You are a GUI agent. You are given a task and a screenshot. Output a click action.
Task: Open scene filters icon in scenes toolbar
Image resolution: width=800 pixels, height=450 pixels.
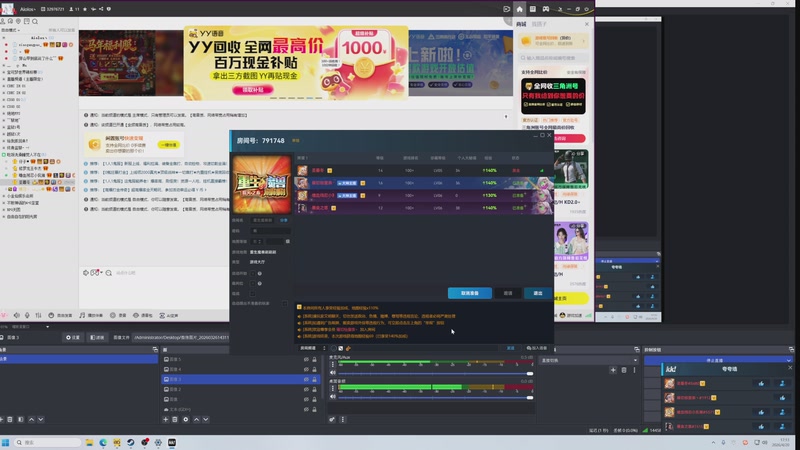pos(20,419)
